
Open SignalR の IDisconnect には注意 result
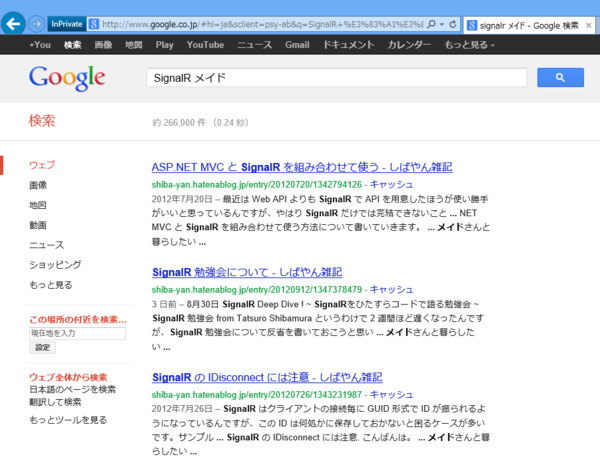(267, 378)
